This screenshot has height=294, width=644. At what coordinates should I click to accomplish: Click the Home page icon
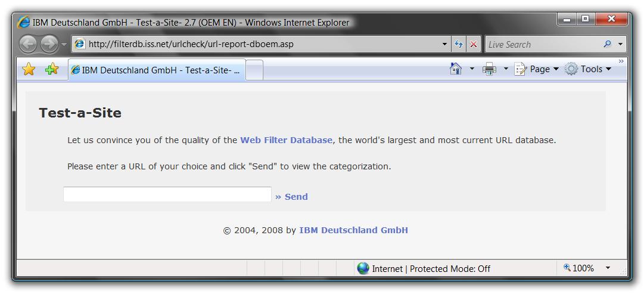[456, 69]
